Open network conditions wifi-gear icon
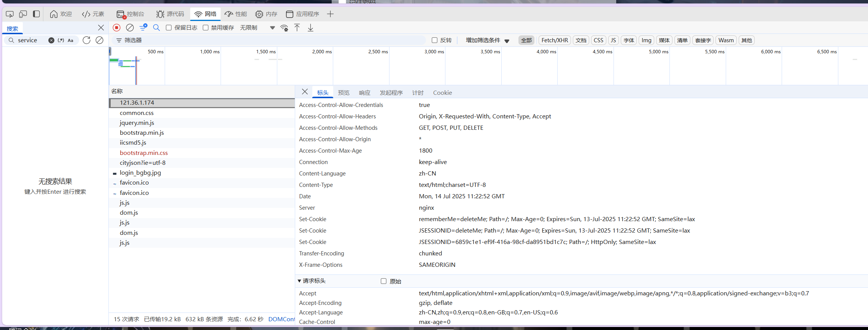The width and height of the screenshot is (868, 330). [x=284, y=28]
